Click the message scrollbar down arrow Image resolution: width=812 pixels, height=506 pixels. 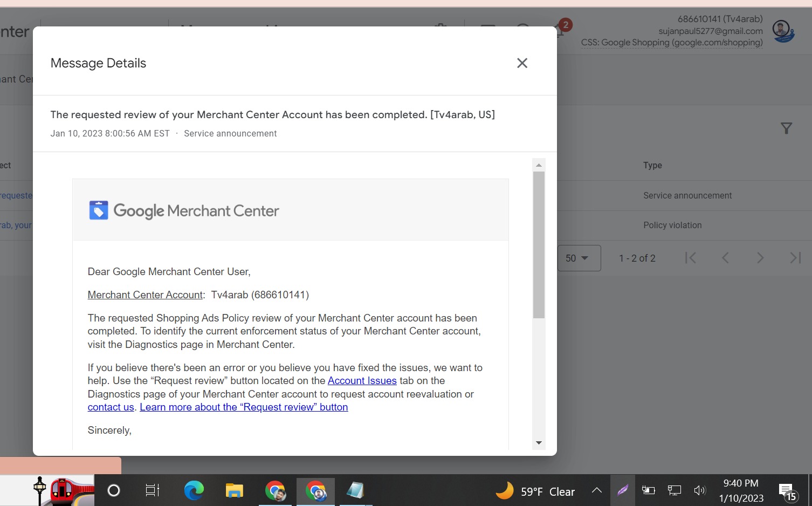tap(539, 443)
